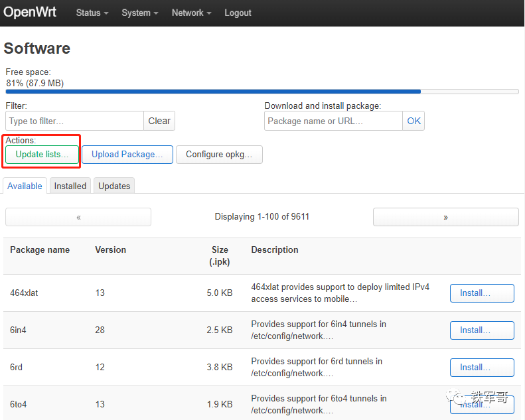The height and width of the screenshot is (420, 525).
Task: Click the 2.5 KB size cell
Action: (219, 330)
